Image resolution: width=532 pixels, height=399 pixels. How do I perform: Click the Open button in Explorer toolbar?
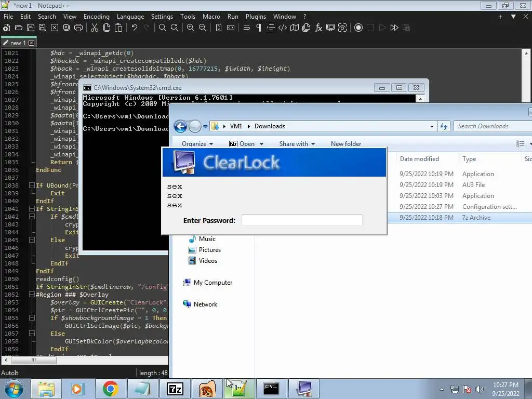point(242,144)
